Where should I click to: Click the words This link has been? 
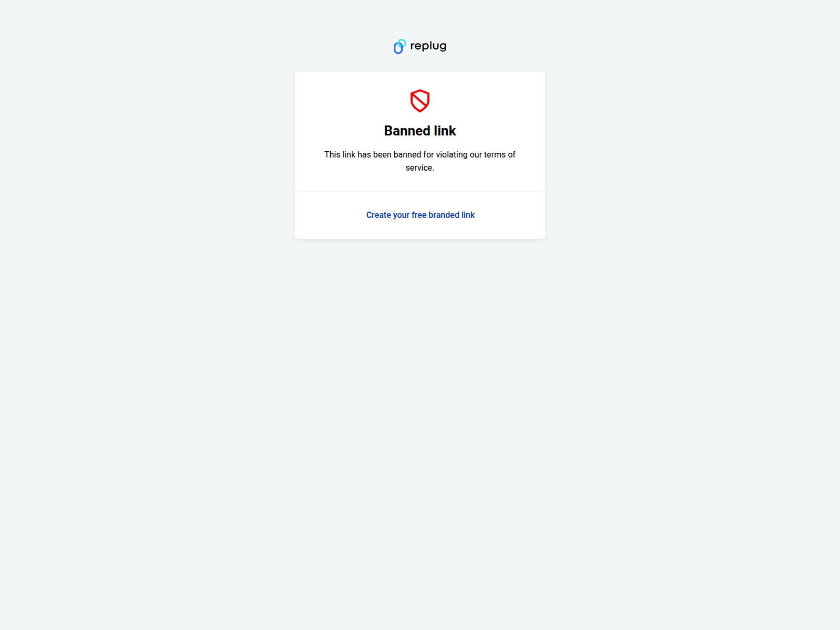pyautogui.click(x=358, y=154)
